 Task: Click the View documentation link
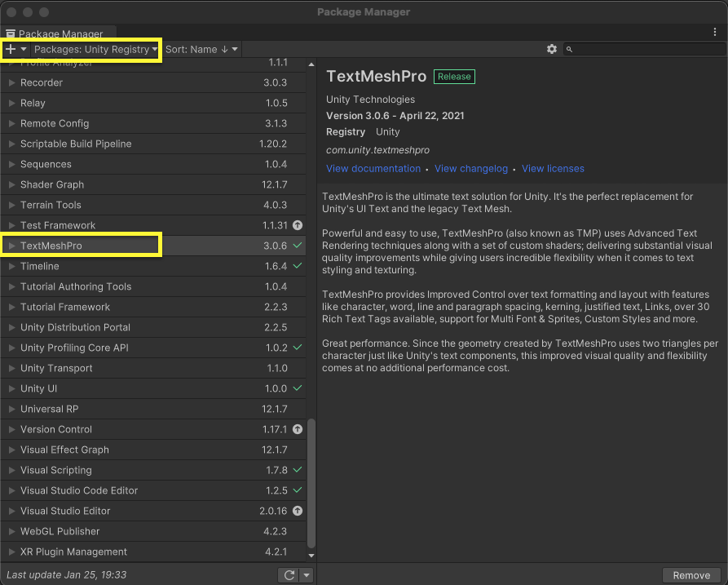point(373,168)
